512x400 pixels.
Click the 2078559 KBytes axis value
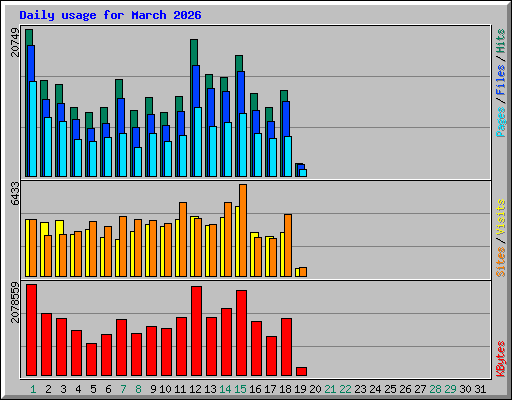15,302
